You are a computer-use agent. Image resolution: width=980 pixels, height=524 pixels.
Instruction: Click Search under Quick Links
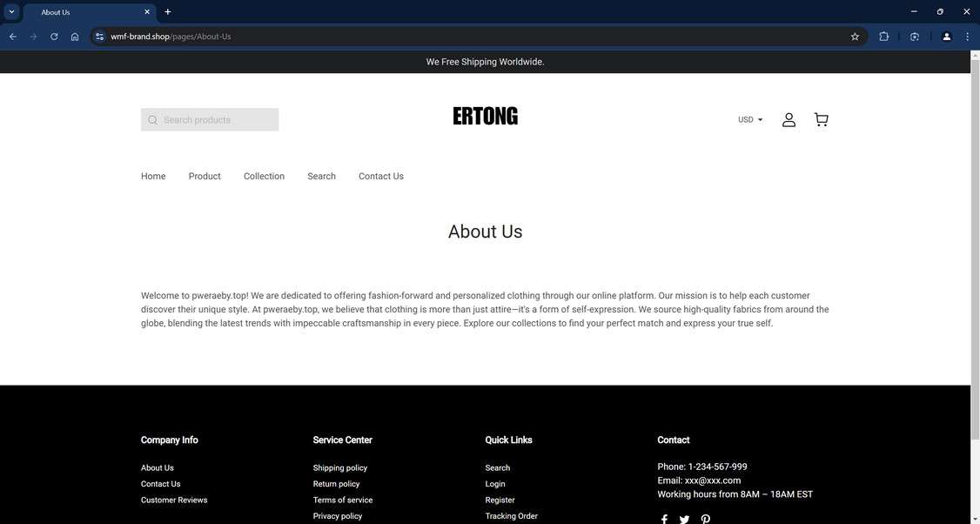tap(498, 467)
